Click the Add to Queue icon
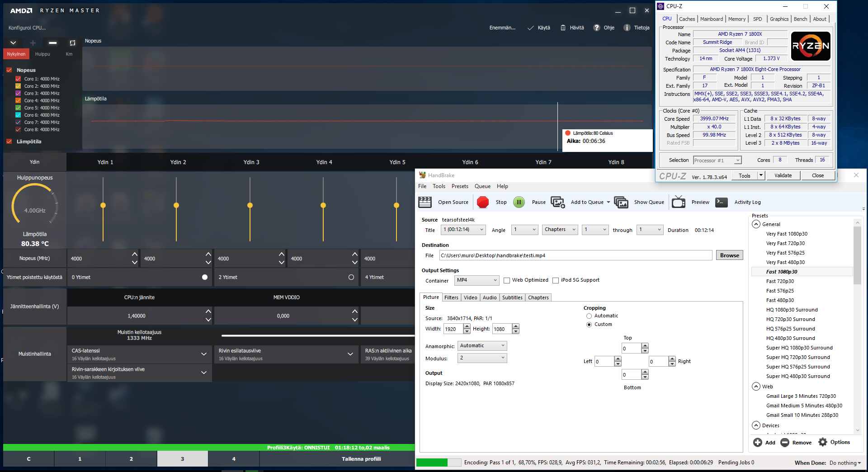This screenshot has width=868, height=472. pyautogui.click(x=558, y=202)
